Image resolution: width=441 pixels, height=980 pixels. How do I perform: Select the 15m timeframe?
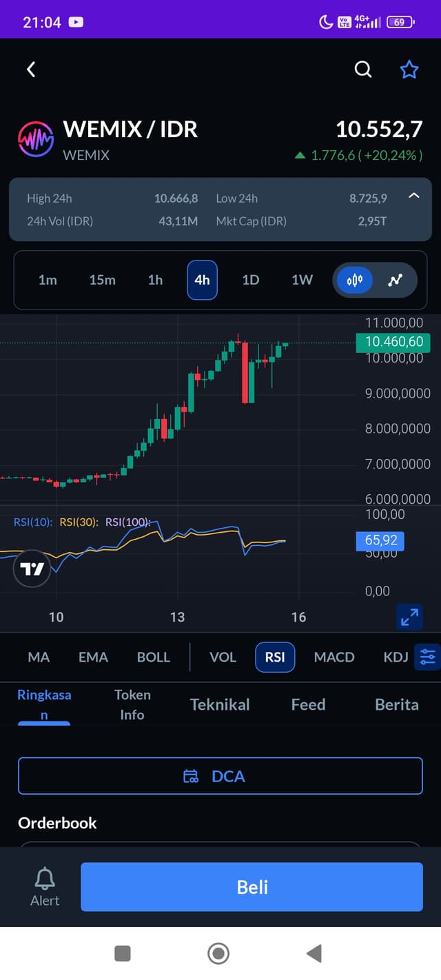[102, 280]
